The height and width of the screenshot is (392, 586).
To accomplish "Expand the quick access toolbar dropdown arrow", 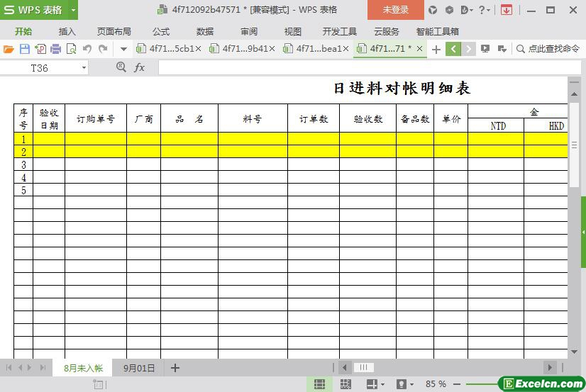I will [123, 49].
